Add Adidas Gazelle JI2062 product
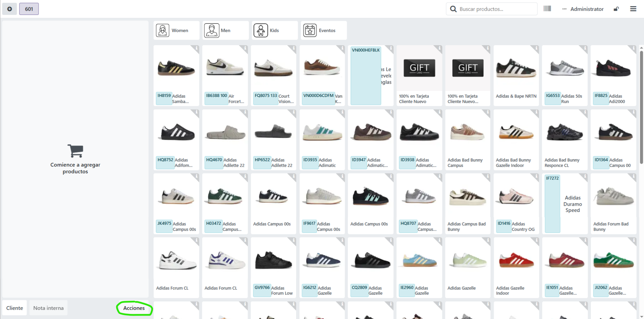The width and height of the screenshot is (644, 319). coord(613,268)
